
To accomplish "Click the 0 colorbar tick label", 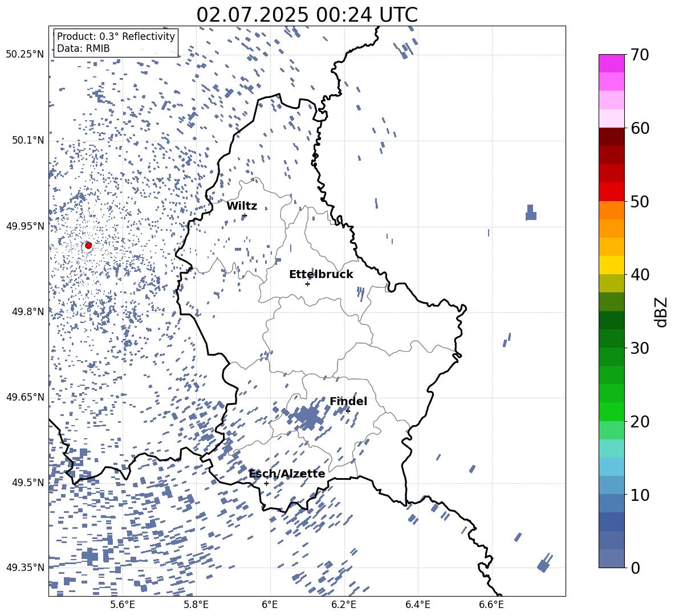I will pyautogui.click(x=635, y=568).
